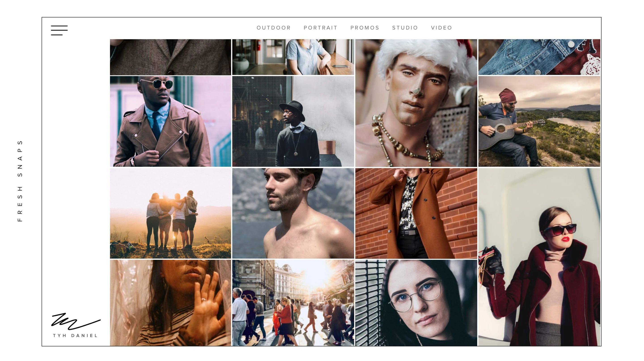Open guitarist on hillside photo
Viewport: 644px width, 361px height.
(x=539, y=121)
